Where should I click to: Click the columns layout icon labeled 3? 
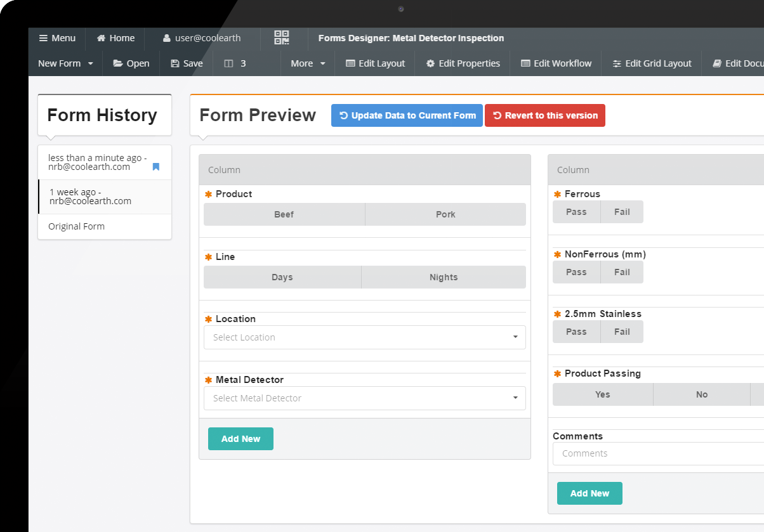point(235,63)
